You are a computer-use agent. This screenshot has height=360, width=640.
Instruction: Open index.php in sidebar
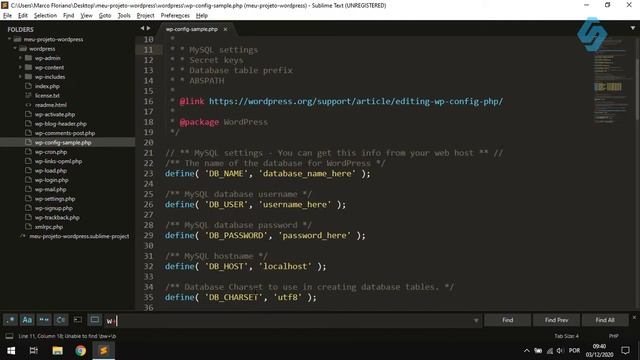47,86
